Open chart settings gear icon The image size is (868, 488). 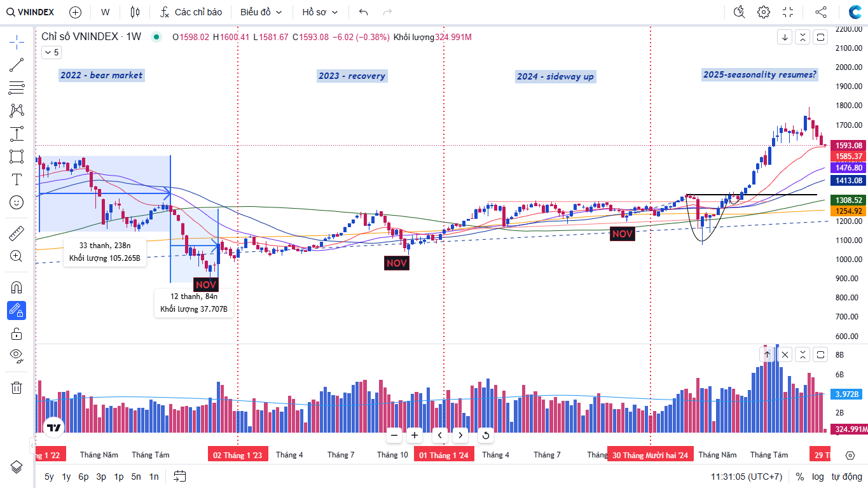tap(764, 12)
